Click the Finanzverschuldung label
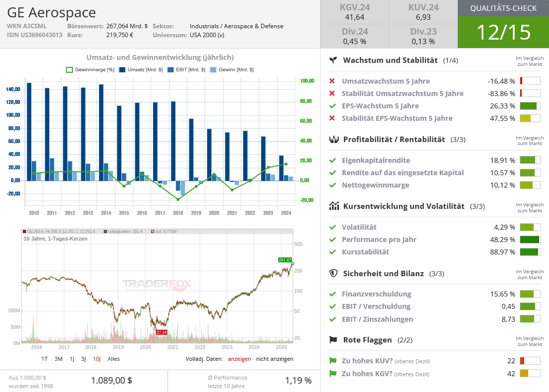 [x=377, y=294]
